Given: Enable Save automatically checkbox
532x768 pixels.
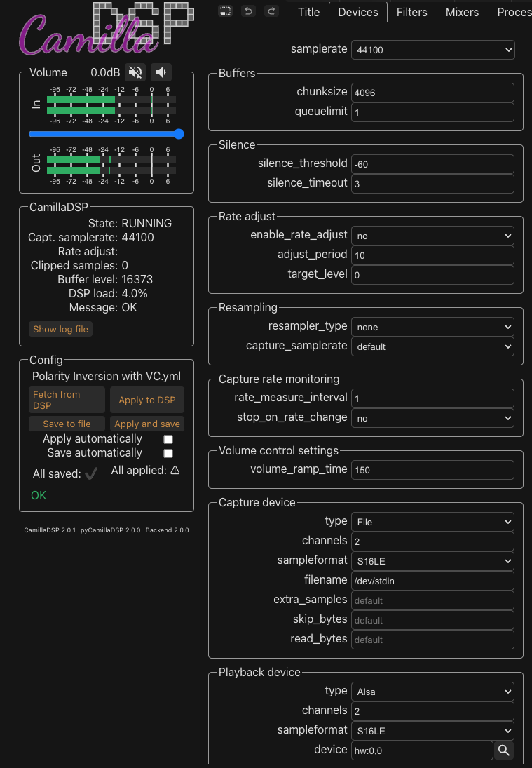Looking at the screenshot, I should tap(168, 453).
